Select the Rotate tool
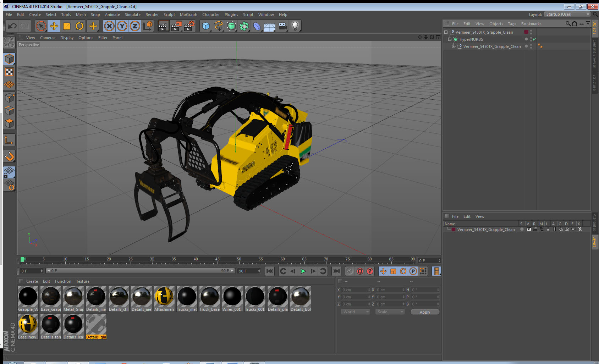This screenshot has height=364, width=599. [x=79, y=26]
